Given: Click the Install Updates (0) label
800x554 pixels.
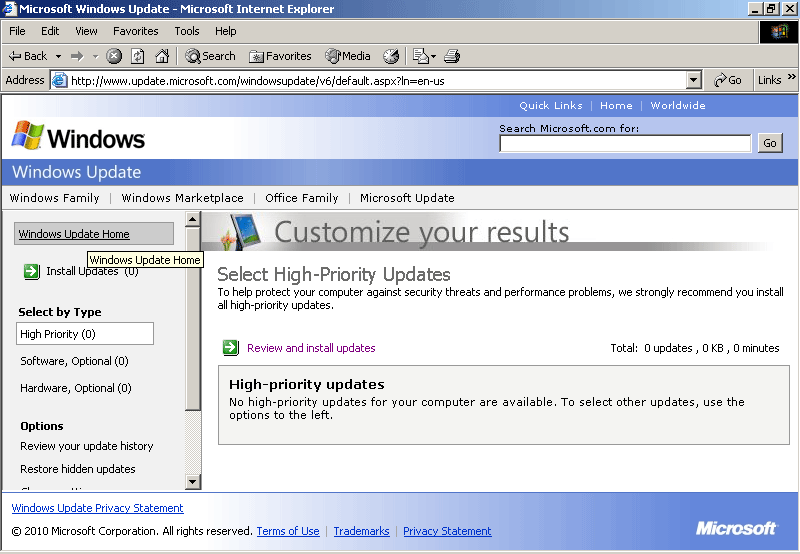Looking at the screenshot, I should coord(92,271).
